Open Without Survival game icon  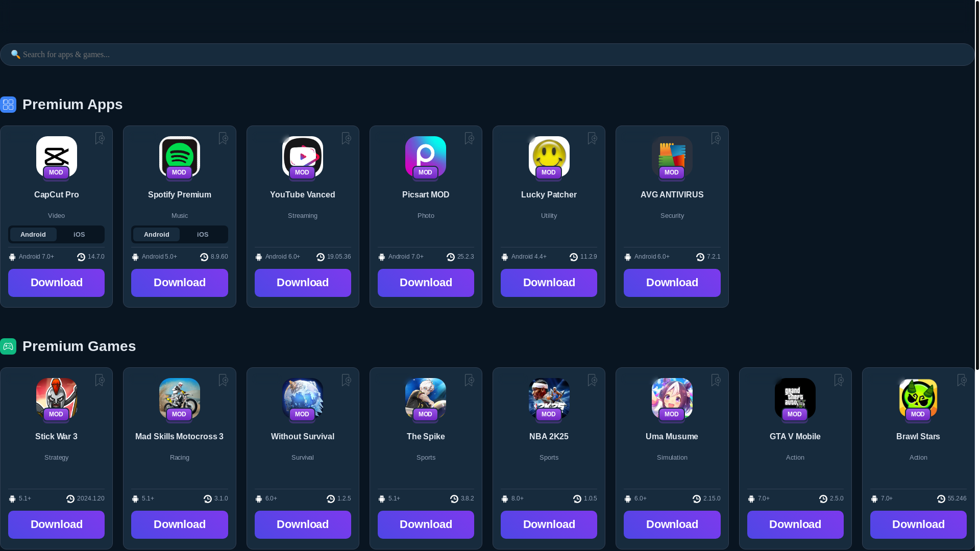303,398
